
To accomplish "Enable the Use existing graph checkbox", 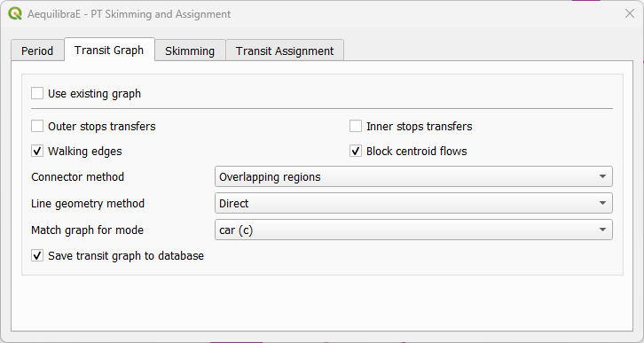I will pos(37,93).
